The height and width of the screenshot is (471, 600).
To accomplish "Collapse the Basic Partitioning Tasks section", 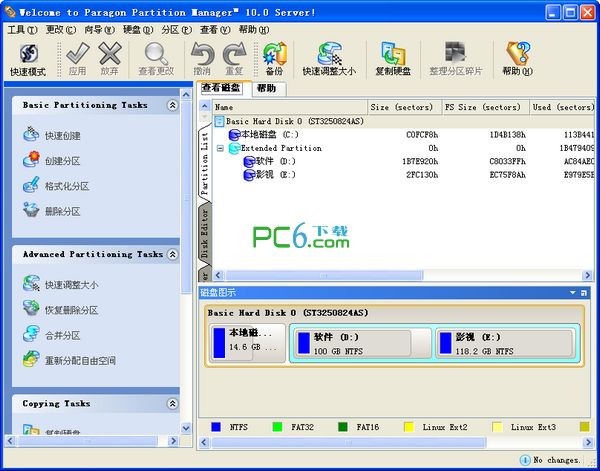I will pos(172,105).
